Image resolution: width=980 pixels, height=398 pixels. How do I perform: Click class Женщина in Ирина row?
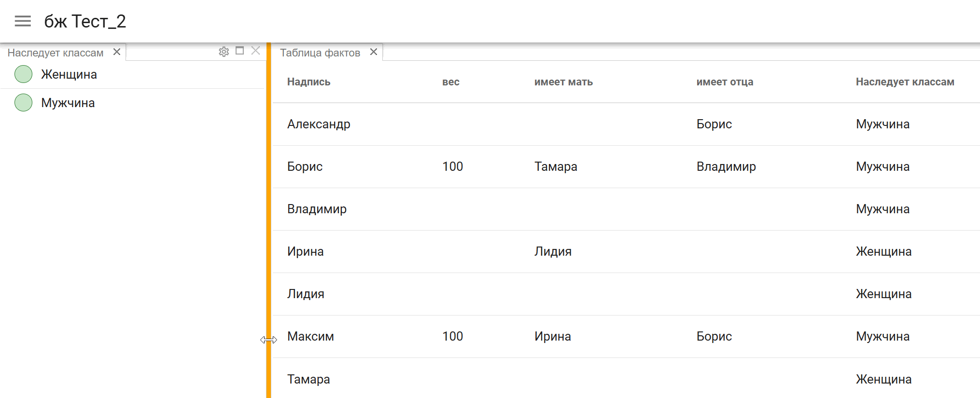883,251
